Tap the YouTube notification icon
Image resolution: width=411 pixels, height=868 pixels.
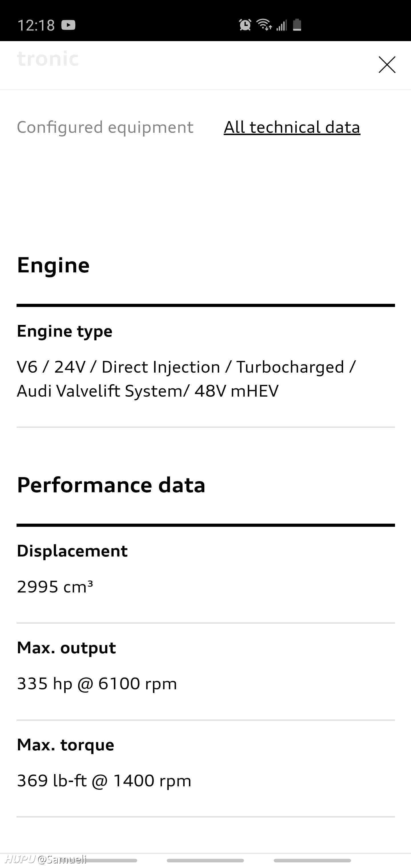68,25
